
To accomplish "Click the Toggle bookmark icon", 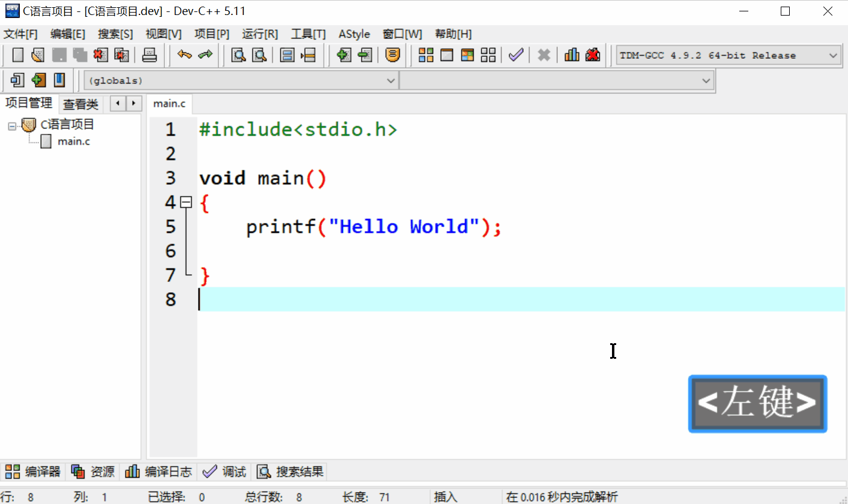I will coord(38,80).
